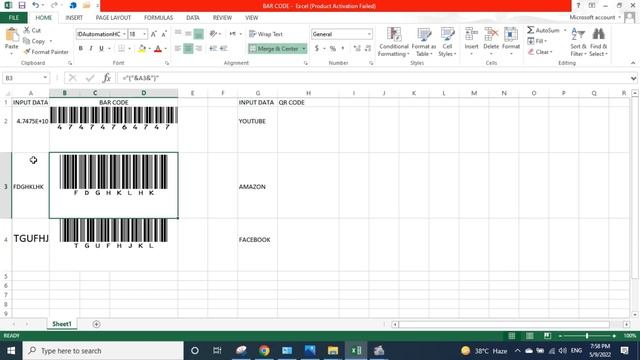640x360 pixels.
Task: Toggle Wrap Text
Action: tap(266, 34)
